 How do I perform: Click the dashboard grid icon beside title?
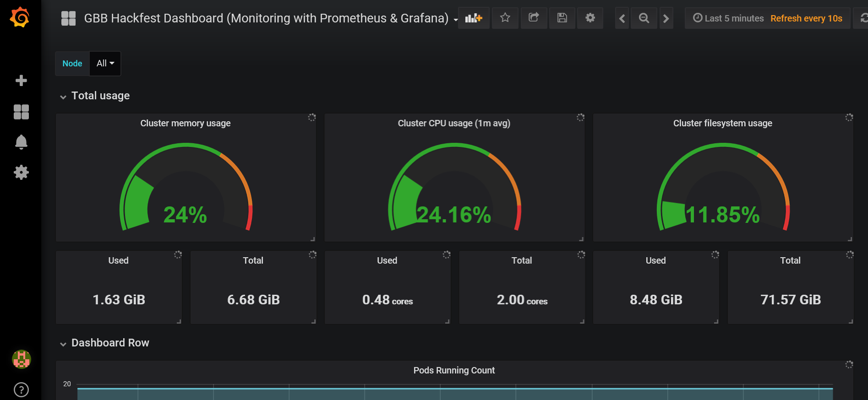[68, 18]
